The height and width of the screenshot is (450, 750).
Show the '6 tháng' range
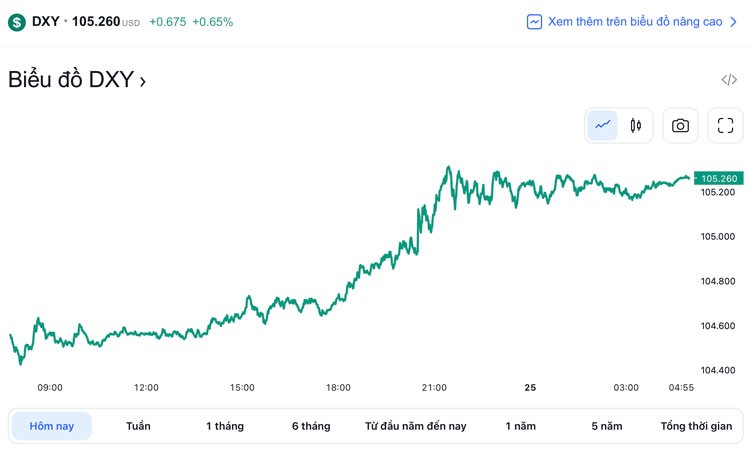coord(311,426)
